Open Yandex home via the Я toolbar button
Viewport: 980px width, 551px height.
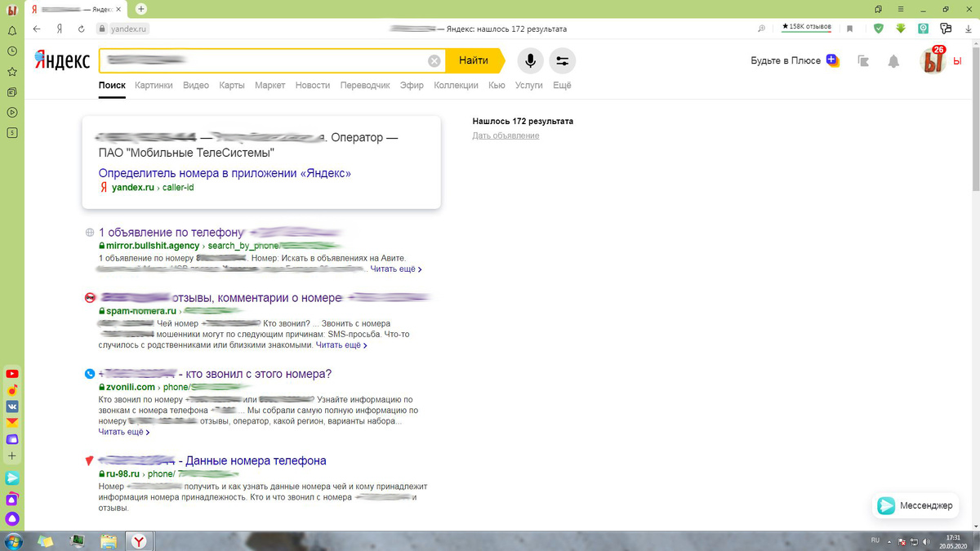tap(60, 29)
